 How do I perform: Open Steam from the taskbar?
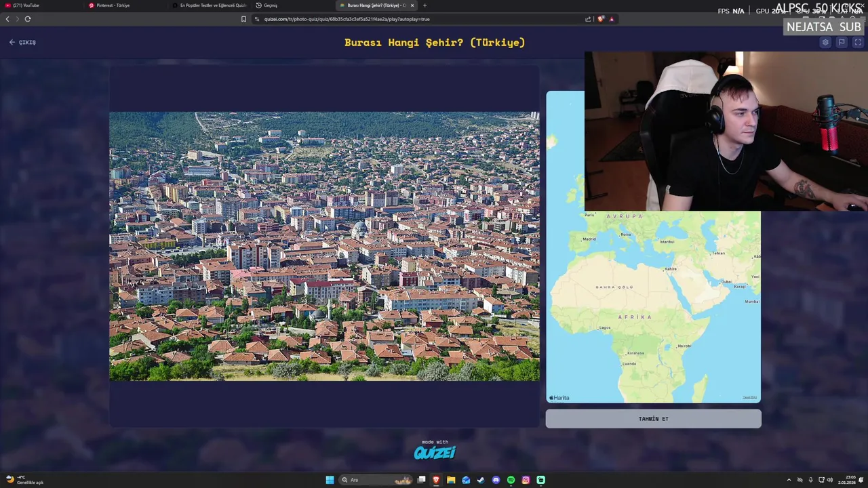pos(481,480)
